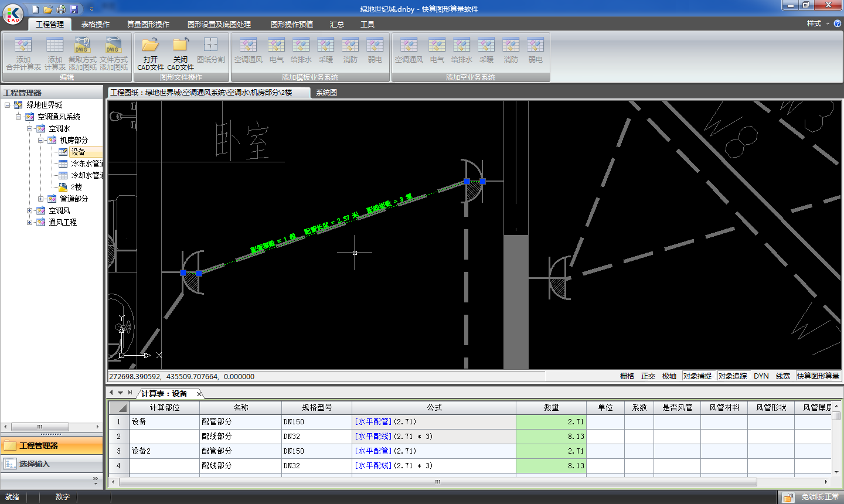The height and width of the screenshot is (504, 844).
Task: Toggle 对象捕捉 object snap
Action: (x=697, y=376)
